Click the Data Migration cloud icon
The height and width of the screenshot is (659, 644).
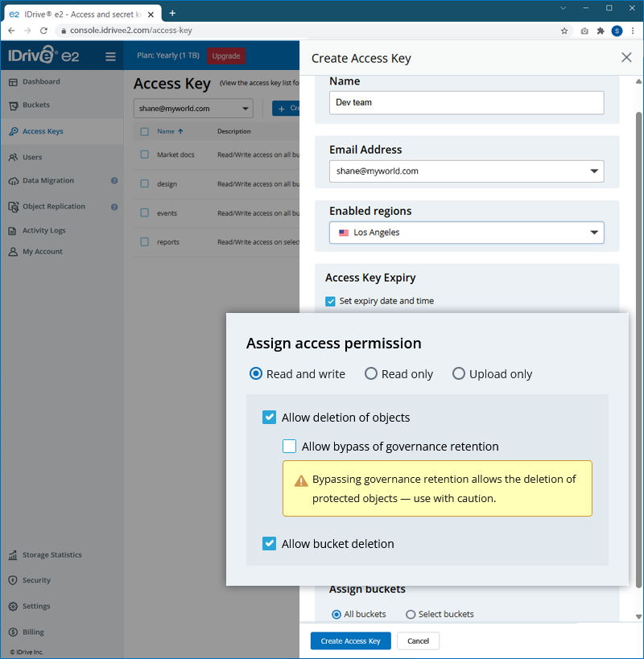click(13, 181)
